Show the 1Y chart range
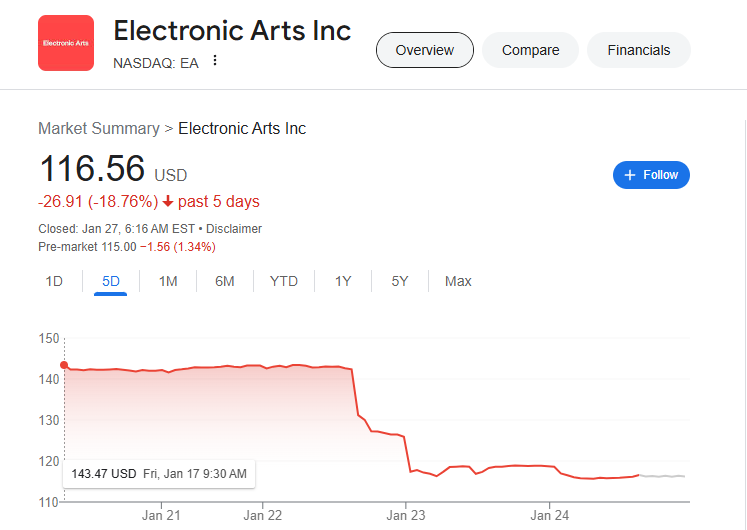This screenshot has width=747, height=530. (343, 281)
